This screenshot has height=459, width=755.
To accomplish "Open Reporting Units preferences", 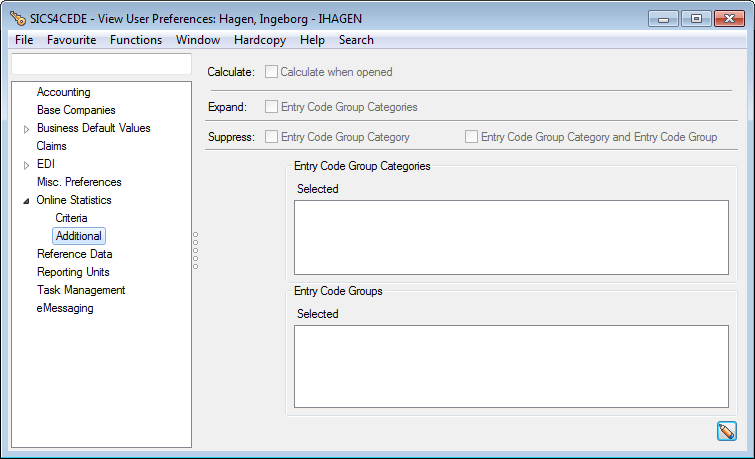I will pyautogui.click(x=73, y=272).
